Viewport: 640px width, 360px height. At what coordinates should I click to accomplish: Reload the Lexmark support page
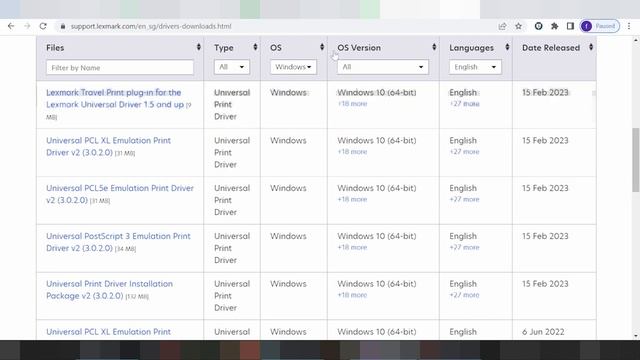click(43, 26)
